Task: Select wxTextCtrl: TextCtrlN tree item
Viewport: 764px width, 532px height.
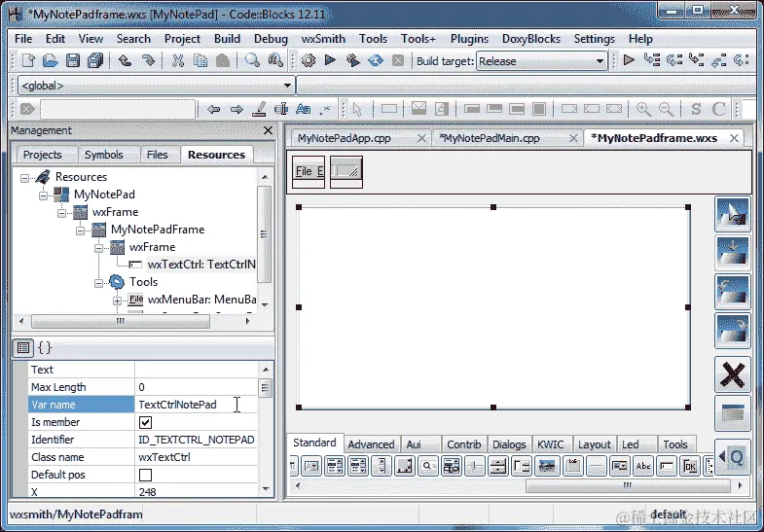Action: tap(201, 265)
